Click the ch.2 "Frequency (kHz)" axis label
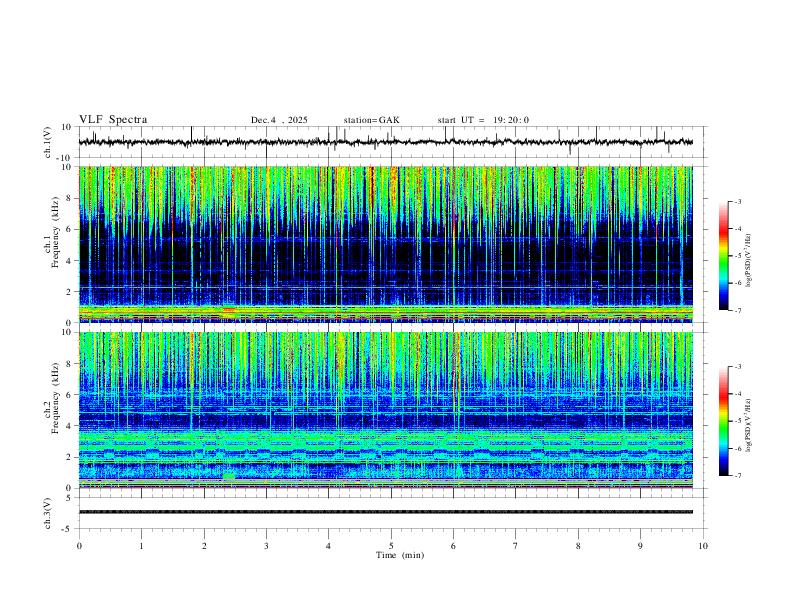 (56, 398)
